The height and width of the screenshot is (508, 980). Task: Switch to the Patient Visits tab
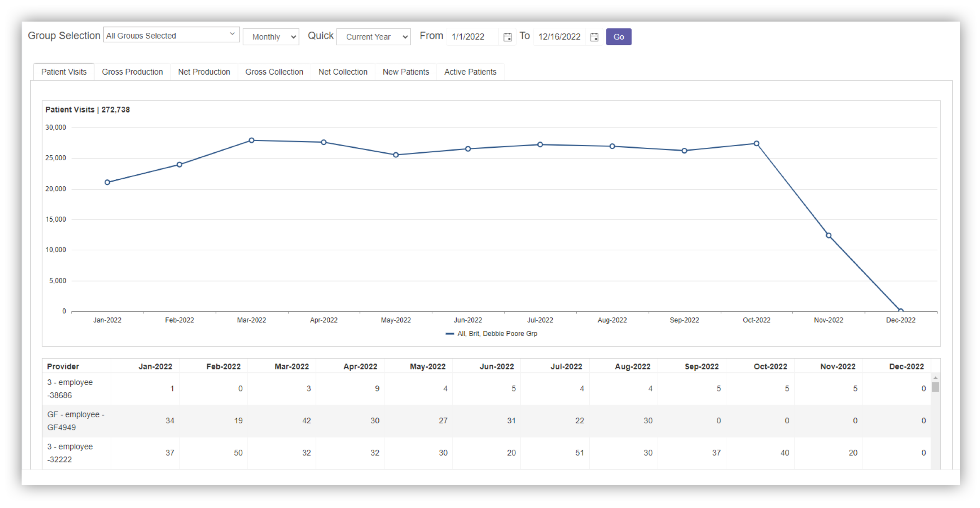(64, 72)
